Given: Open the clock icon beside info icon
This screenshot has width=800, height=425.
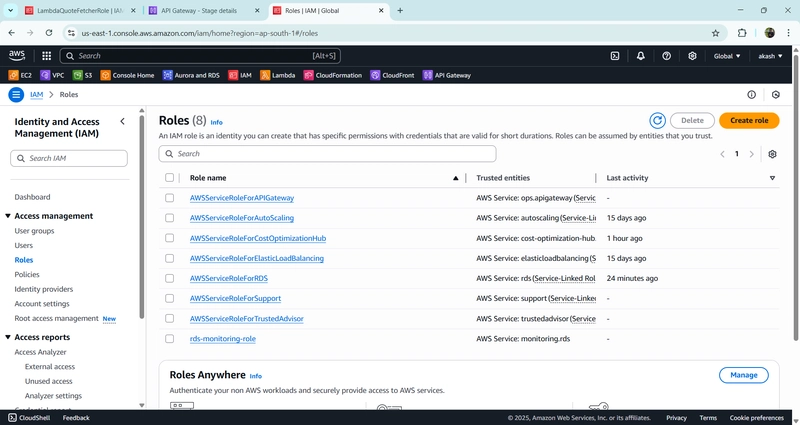Looking at the screenshot, I should click(776, 94).
